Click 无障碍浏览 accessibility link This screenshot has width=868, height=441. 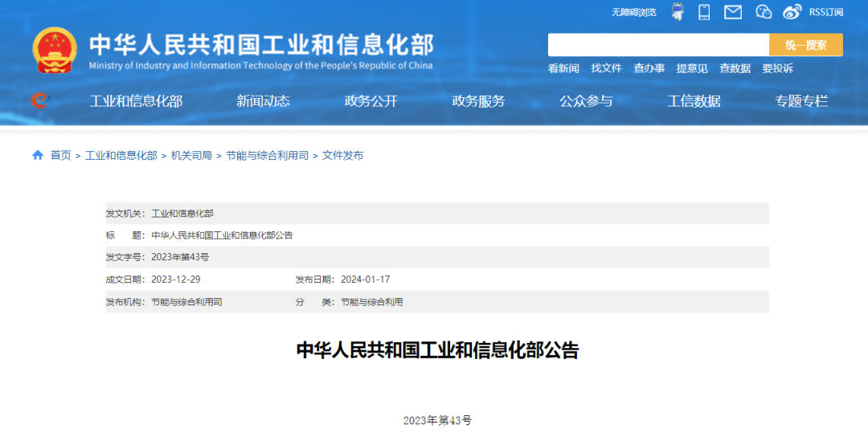[633, 12]
